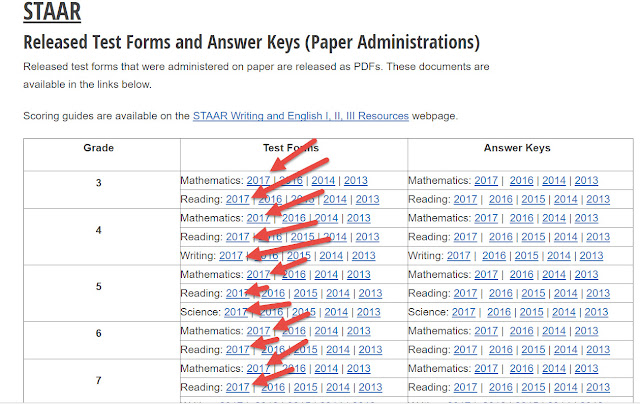
Task: Open Grade 7 Reading 2014 answer key
Action: (565, 387)
